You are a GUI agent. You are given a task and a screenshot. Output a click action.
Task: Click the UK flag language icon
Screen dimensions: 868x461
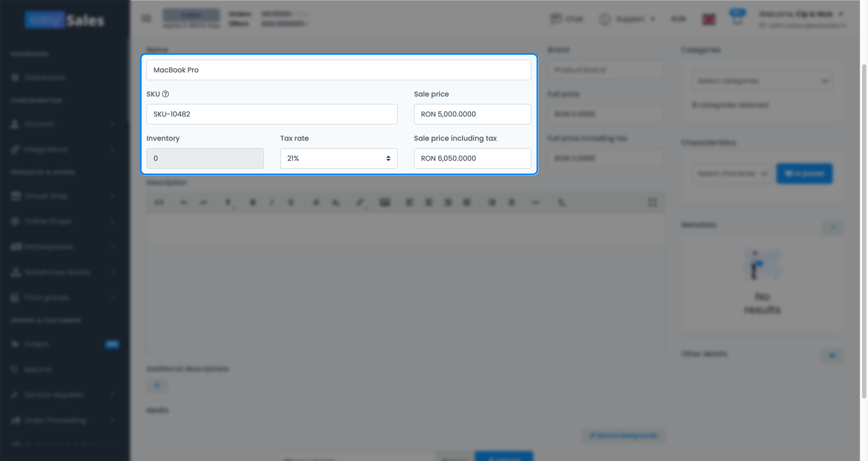[709, 20]
